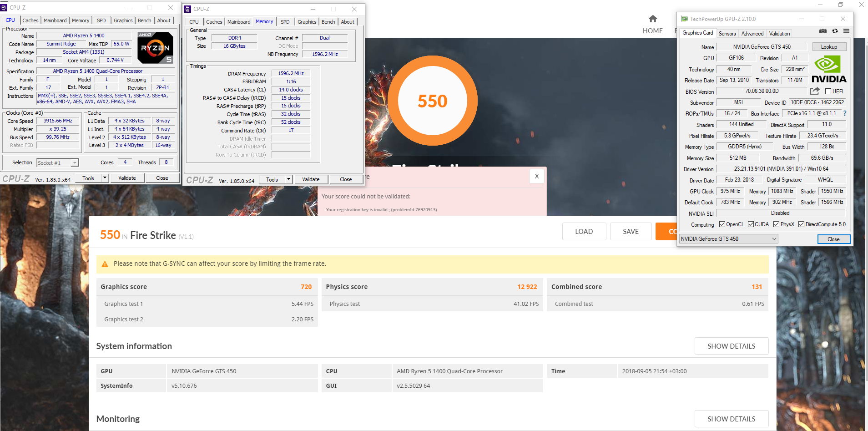Viewport: 868px width, 431px height.
Task: Click the Memory Type GDDR5 (Hynix) field
Action: pos(745,147)
